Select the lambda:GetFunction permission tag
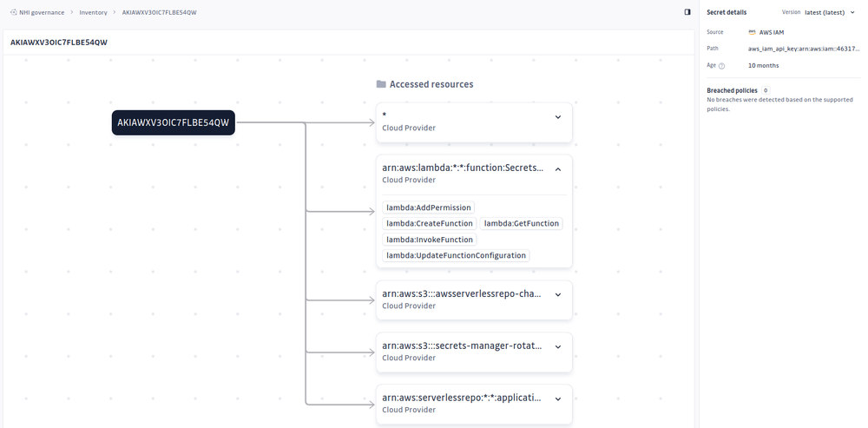 point(521,224)
